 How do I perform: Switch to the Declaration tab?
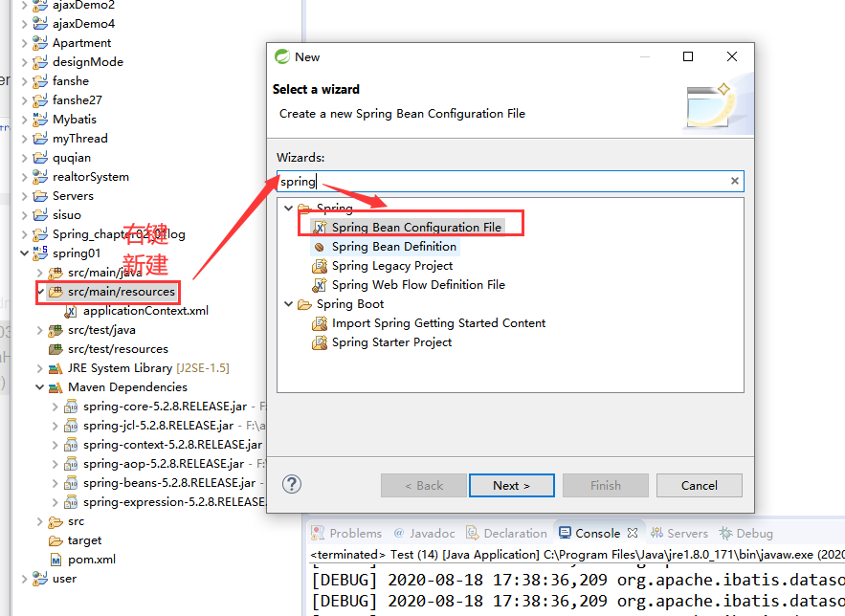506,533
